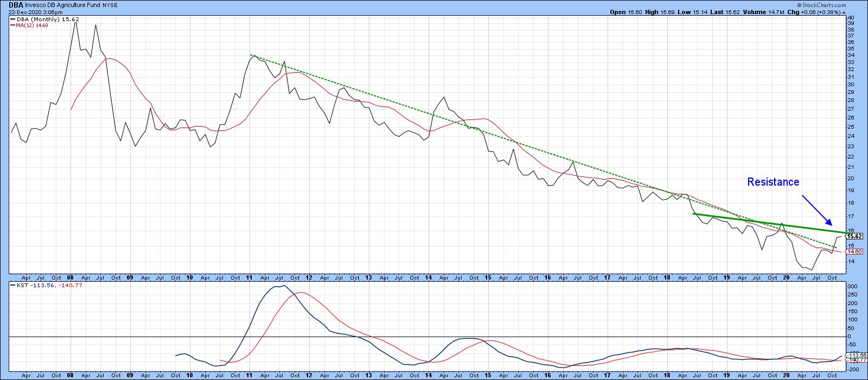Click the 14 year label under the price chart

point(429,277)
